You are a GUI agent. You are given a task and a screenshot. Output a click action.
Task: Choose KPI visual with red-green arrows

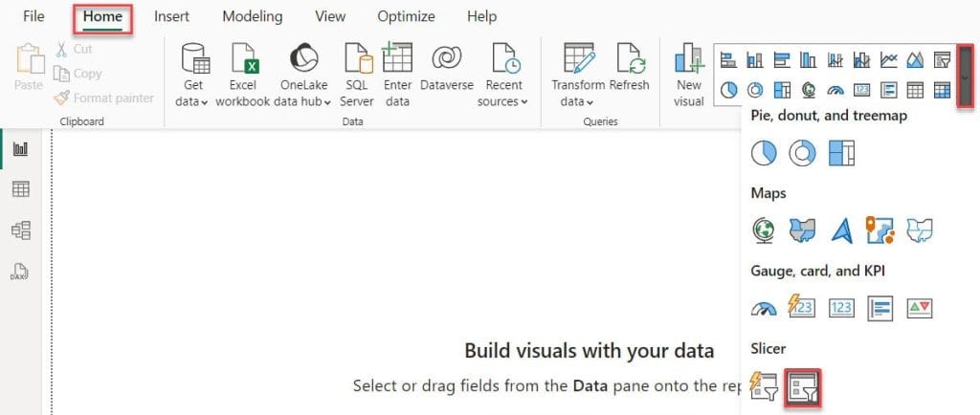pos(919,308)
